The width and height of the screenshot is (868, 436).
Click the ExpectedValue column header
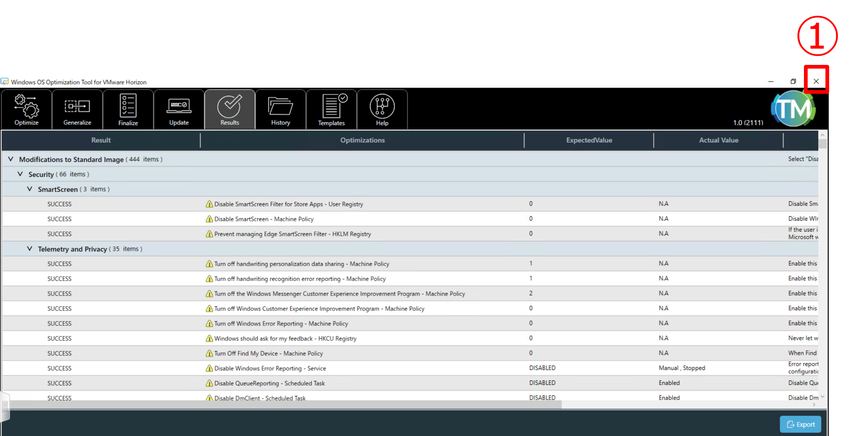589,140
